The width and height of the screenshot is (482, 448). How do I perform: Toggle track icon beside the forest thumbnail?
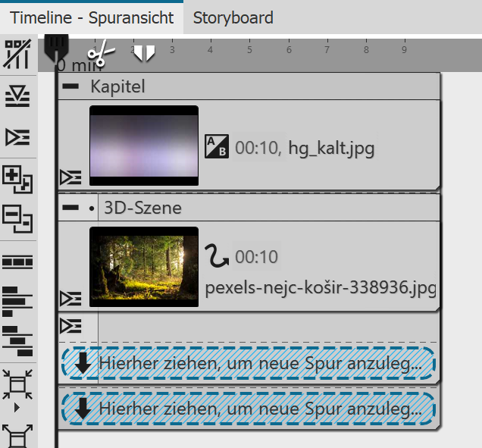click(x=70, y=298)
